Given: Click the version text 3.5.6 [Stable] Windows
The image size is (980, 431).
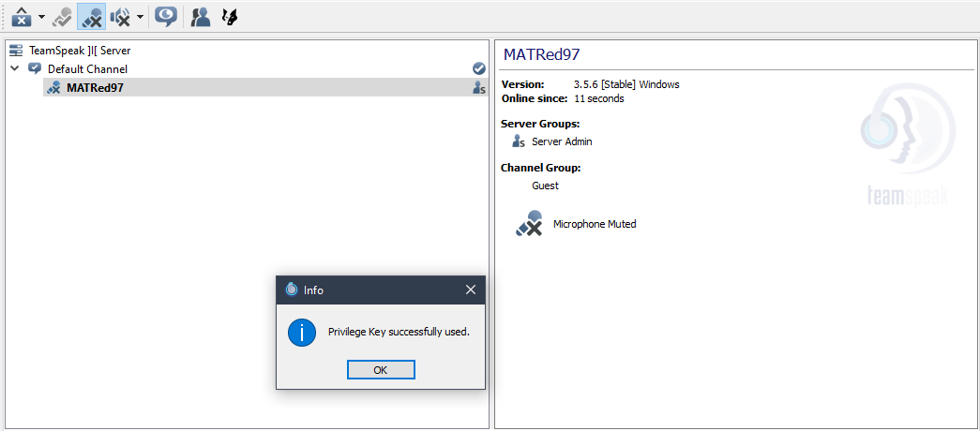Looking at the screenshot, I should point(626,84).
